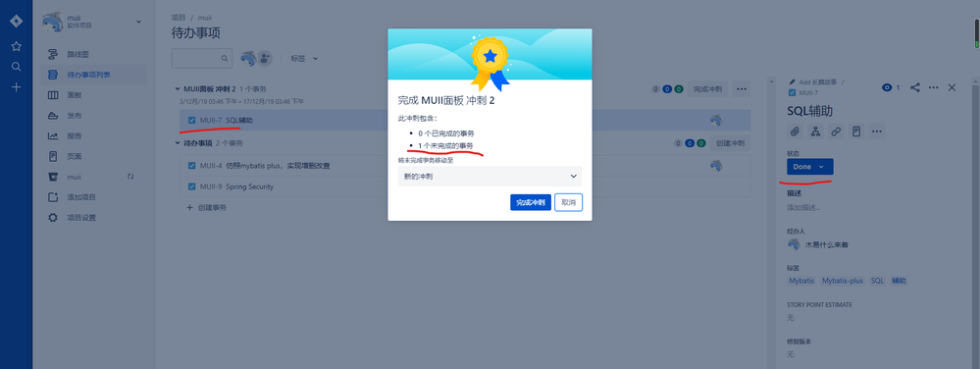Click the backlog search input field
The height and width of the screenshot is (369, 980).
tap(202, 58)
